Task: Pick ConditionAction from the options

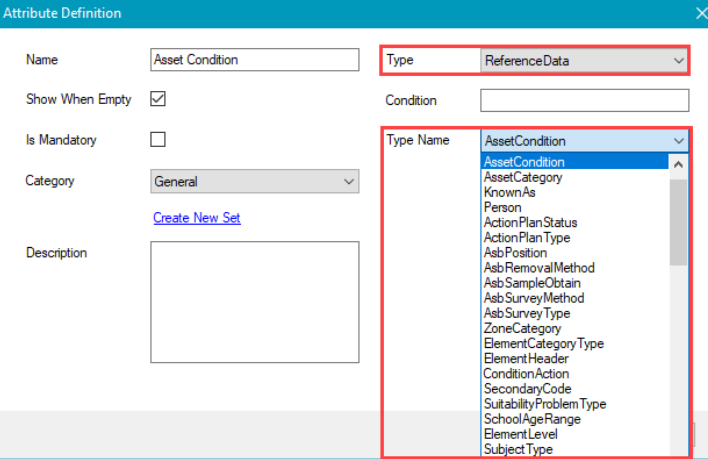Action: point(525,374)
